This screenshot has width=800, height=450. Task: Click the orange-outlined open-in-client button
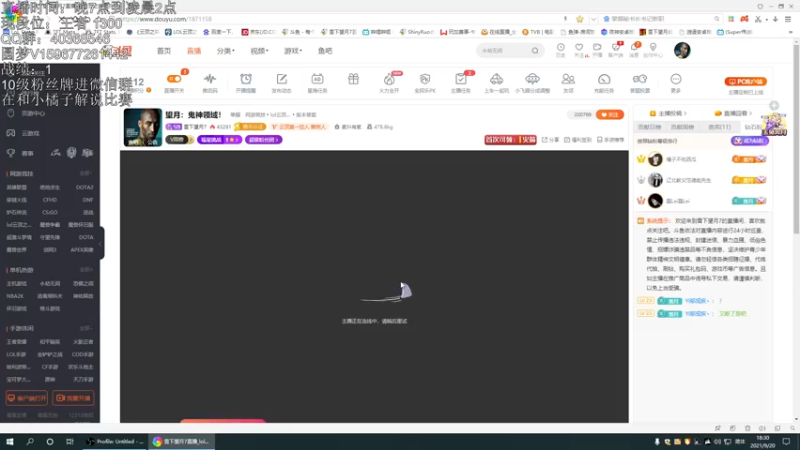(27, 398)
